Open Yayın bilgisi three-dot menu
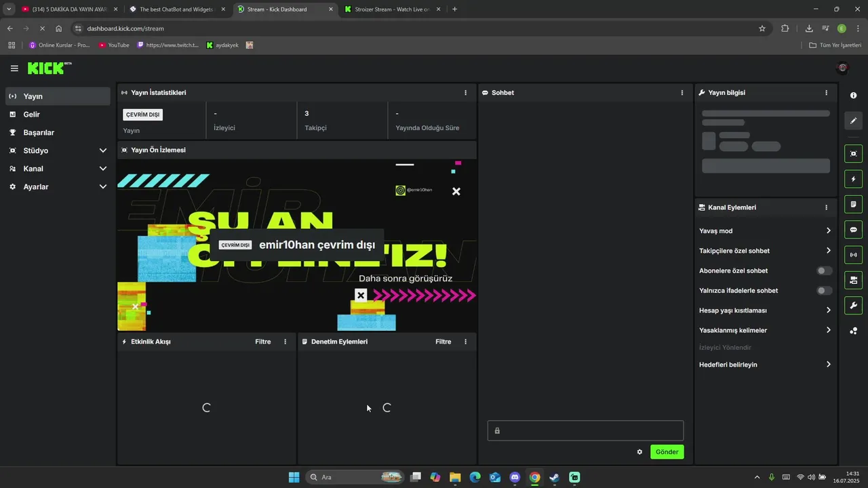The image size is (868, 488). tap(826, 93)
